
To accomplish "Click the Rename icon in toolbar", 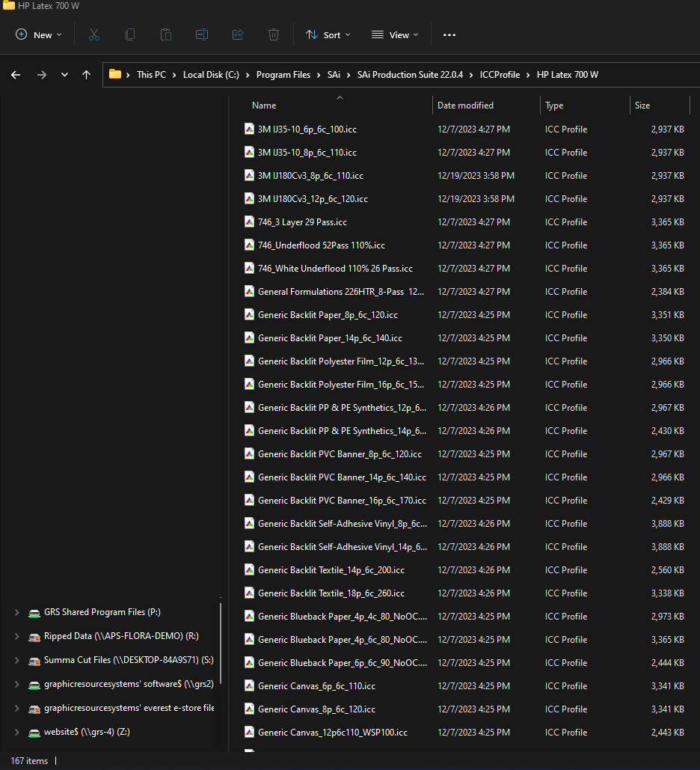I will click(202, 35).
